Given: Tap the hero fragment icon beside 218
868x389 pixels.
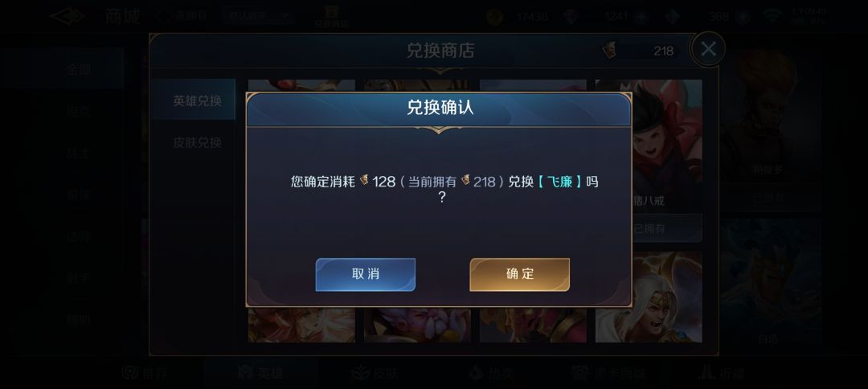Looking at the screenshot, I should 609,51.
